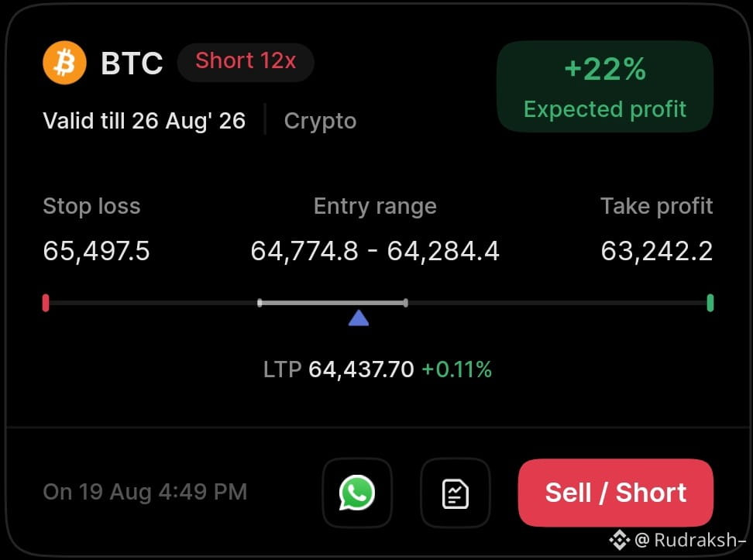
Task: Share the signal via the WhatsApp icon
Action: 357,493
